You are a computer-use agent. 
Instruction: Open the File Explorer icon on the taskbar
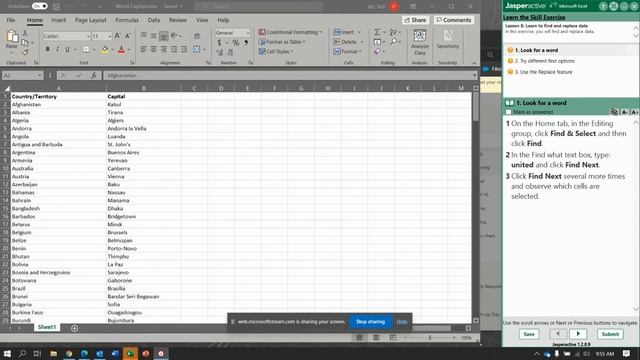point(53,353)
